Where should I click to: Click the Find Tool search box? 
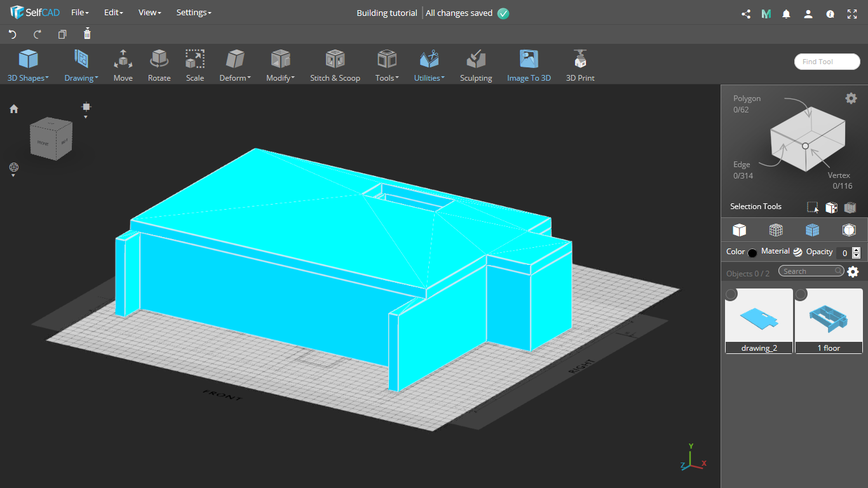coord(827,62)
